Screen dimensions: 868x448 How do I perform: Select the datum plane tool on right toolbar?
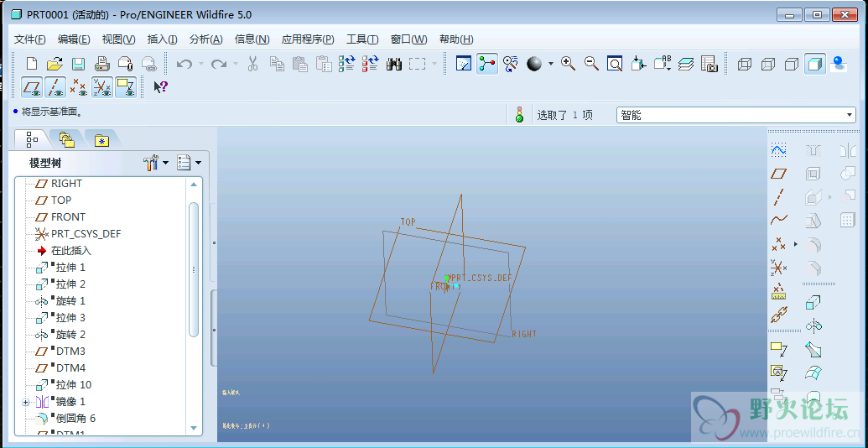point(779,174)
